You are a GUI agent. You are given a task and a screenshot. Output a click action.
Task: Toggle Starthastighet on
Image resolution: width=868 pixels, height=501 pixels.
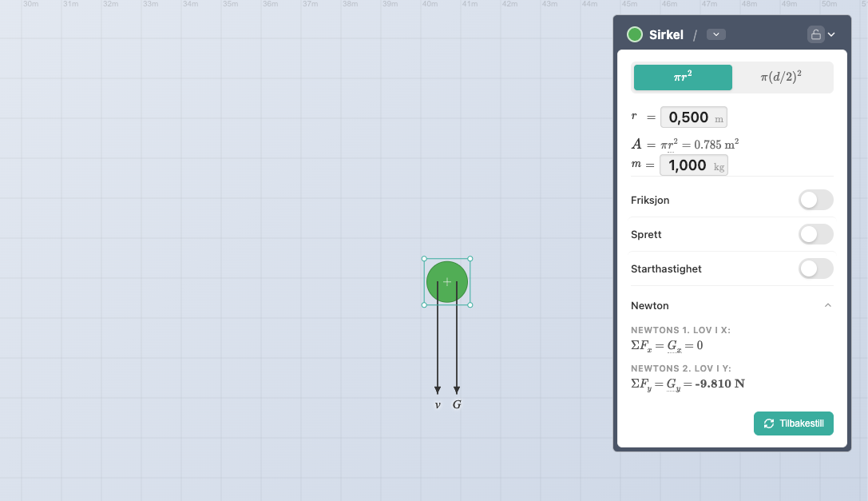click(815, 268)
